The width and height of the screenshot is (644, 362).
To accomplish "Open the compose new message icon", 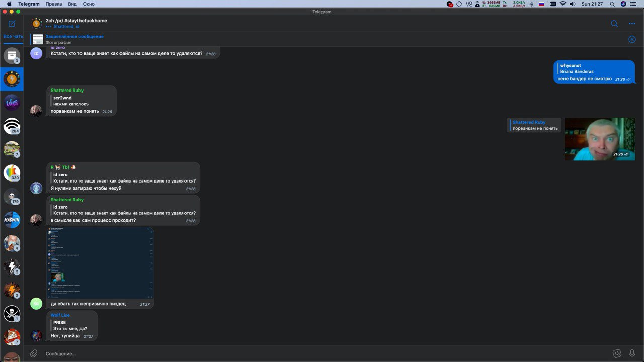I will 12,24.
